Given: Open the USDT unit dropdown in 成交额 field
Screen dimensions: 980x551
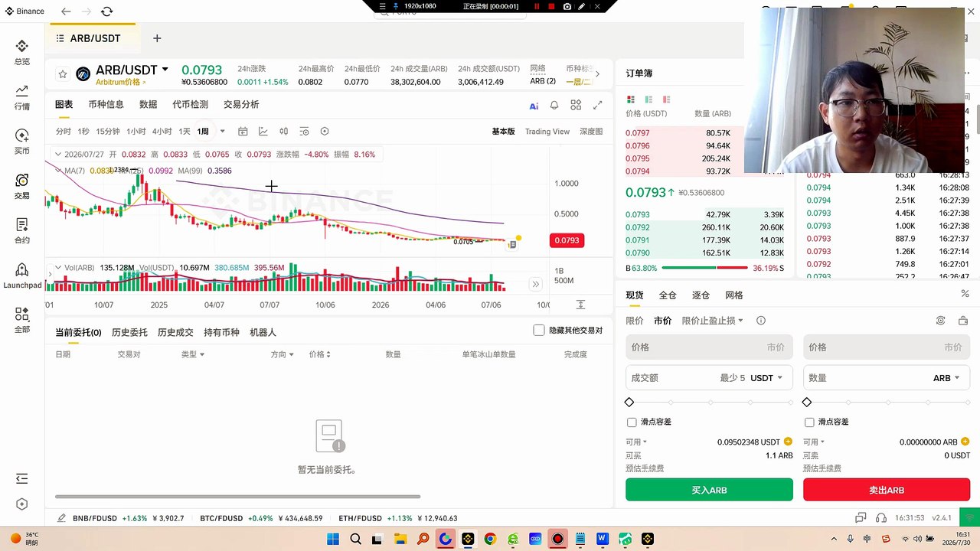Looking at the screenshot, I should pyautogui.click(x=766, y=378).
